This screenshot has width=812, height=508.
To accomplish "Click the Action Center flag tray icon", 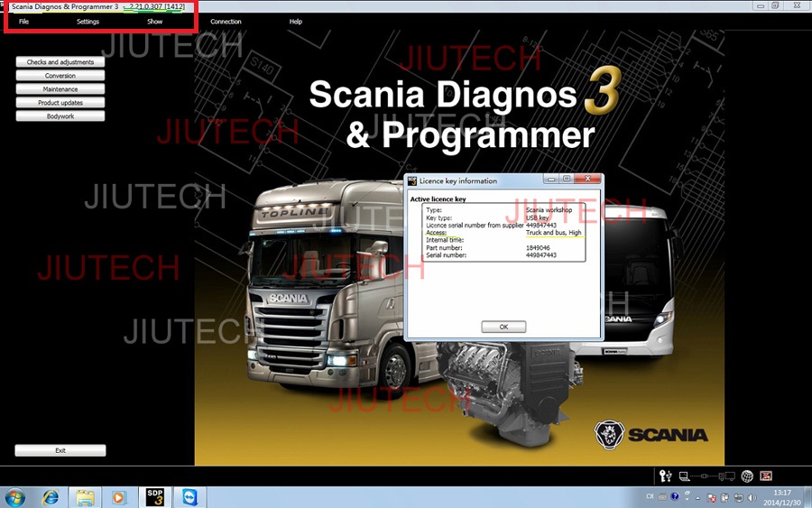I will pyautogui.click(x=712, y=498).
